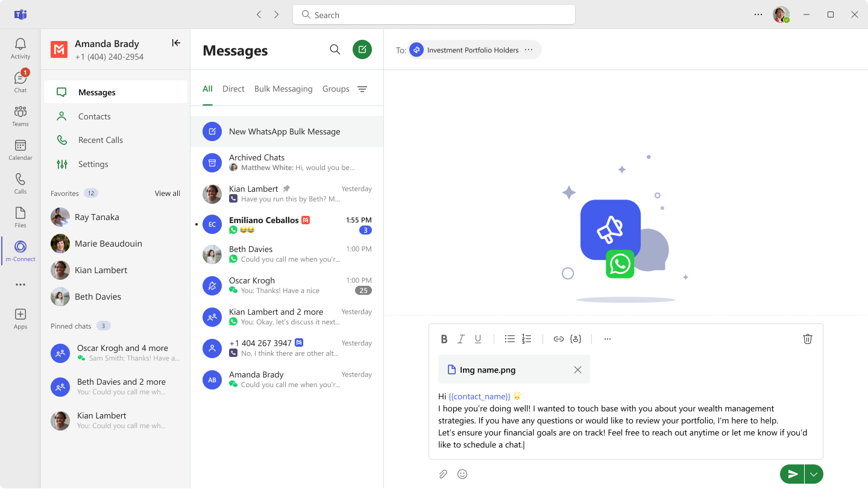This screenshot has width=868, height=489.
Task: Open the emoji picker
Action: point(462,475)
